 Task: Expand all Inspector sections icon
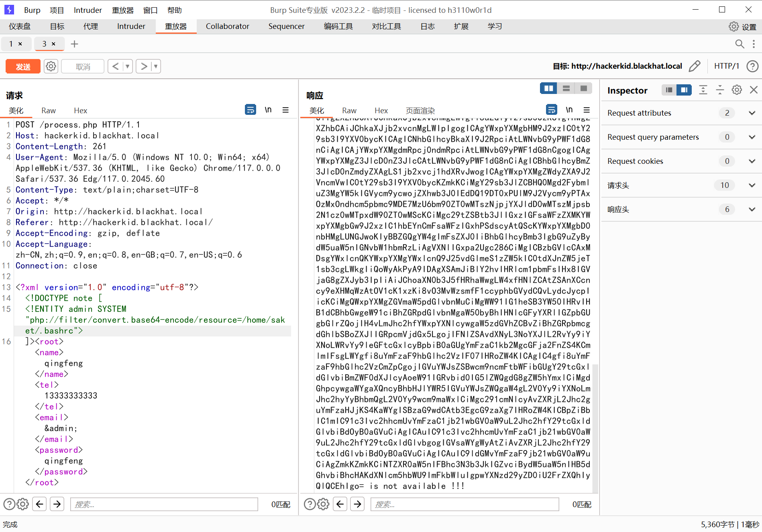(703, 90)
